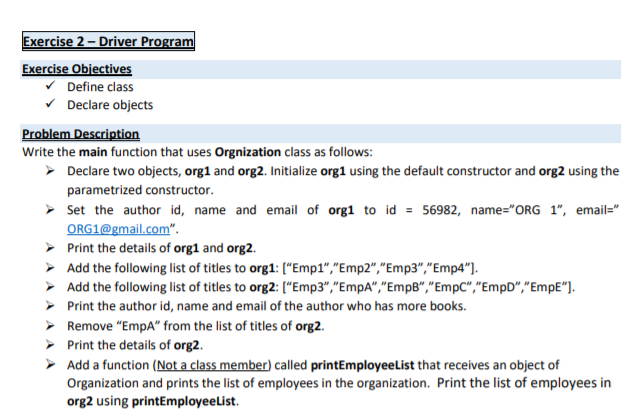Click the bold word 'main' in description
The height and width of the screenshot is (420, 641).
click(93, 152)
